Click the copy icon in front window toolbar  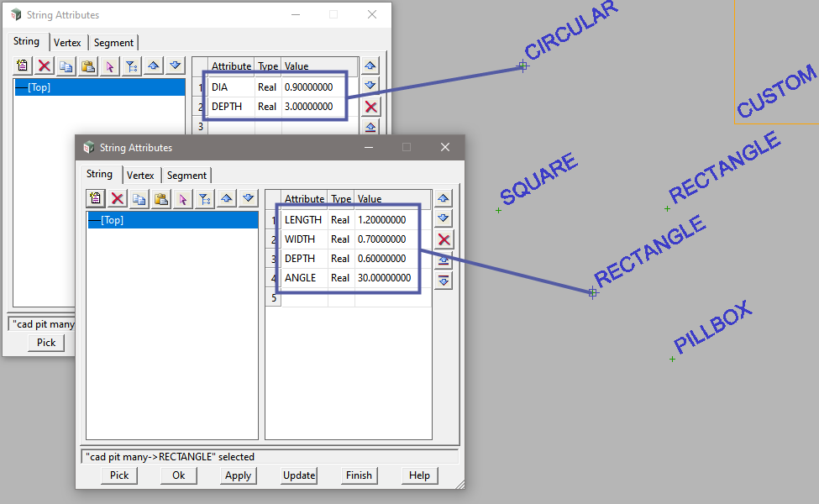tap(139, 198)
